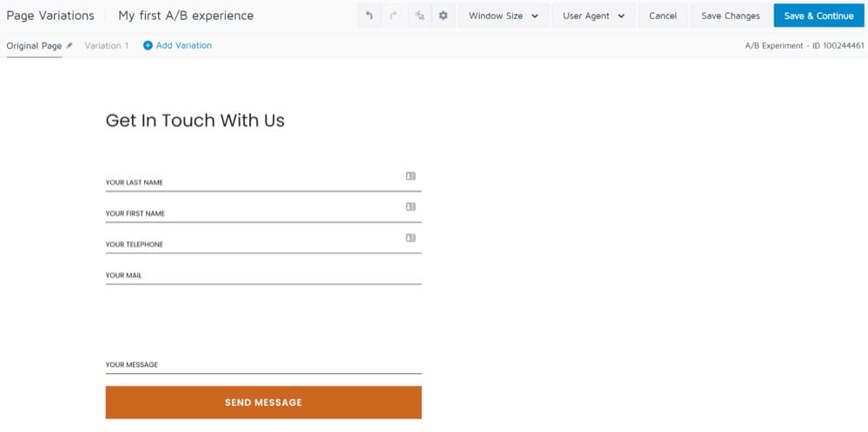Click into the Your Last Name field

tap(264, 181)
